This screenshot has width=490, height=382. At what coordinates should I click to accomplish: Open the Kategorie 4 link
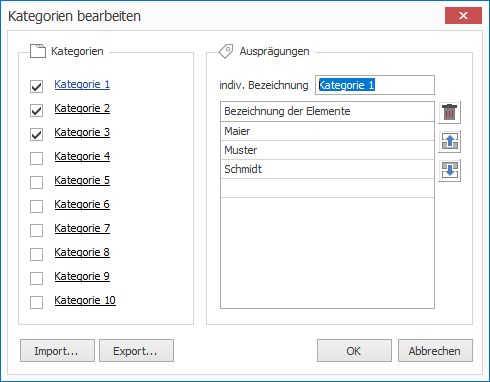coord(82,156)
